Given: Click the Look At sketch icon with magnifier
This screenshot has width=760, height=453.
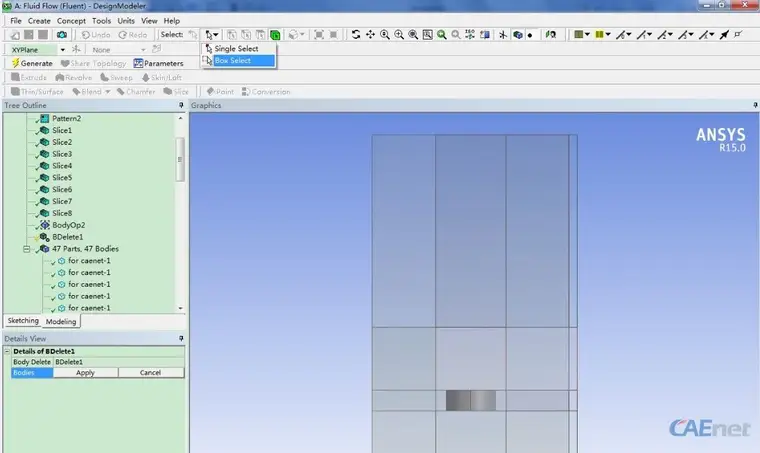Looking at the screenshot, I should click(551, 34).
